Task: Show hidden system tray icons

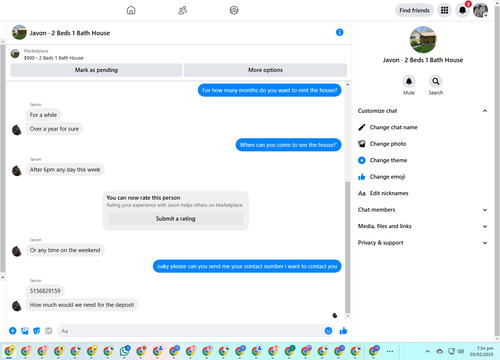Action: 427,351
